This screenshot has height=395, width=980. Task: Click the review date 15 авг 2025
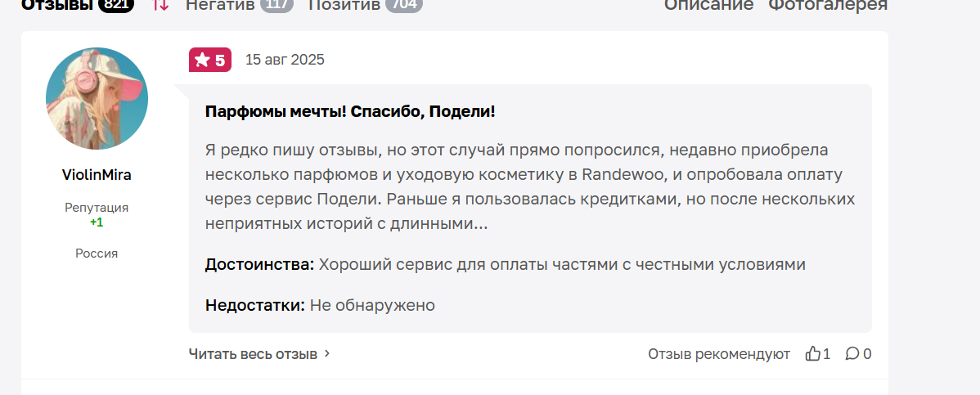285,60
